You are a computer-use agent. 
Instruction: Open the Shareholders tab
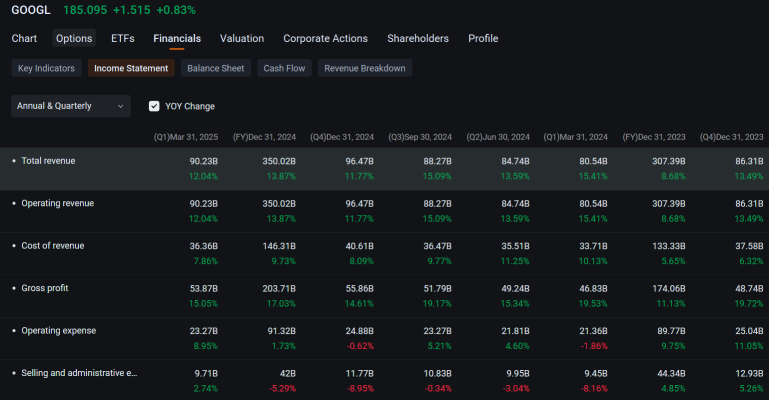point(418,38)
